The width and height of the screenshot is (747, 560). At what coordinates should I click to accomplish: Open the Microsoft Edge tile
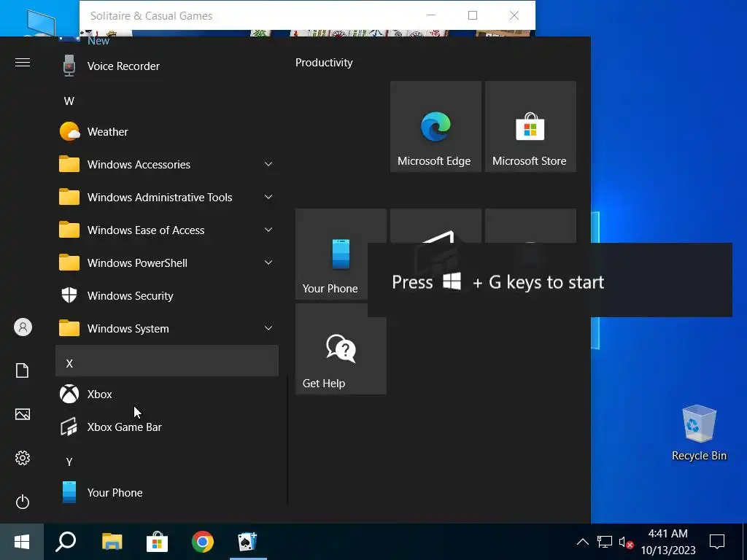click(x=436, y=127)
